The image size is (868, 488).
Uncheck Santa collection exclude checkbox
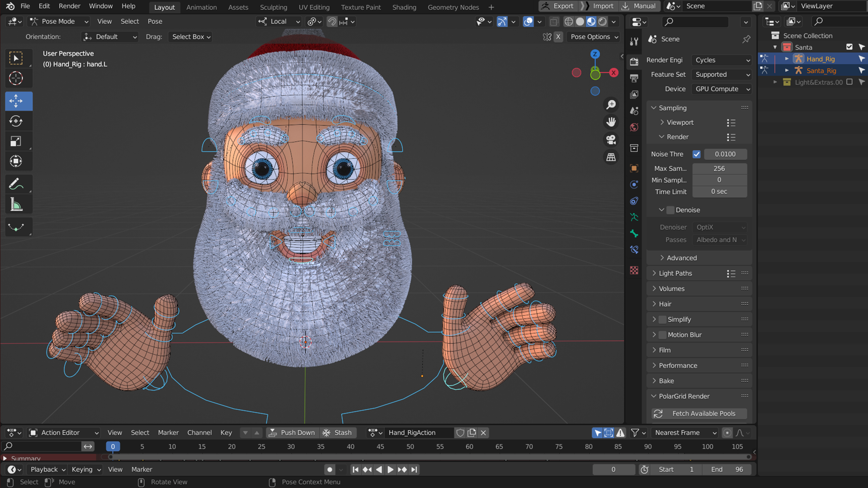click(849, 47)
